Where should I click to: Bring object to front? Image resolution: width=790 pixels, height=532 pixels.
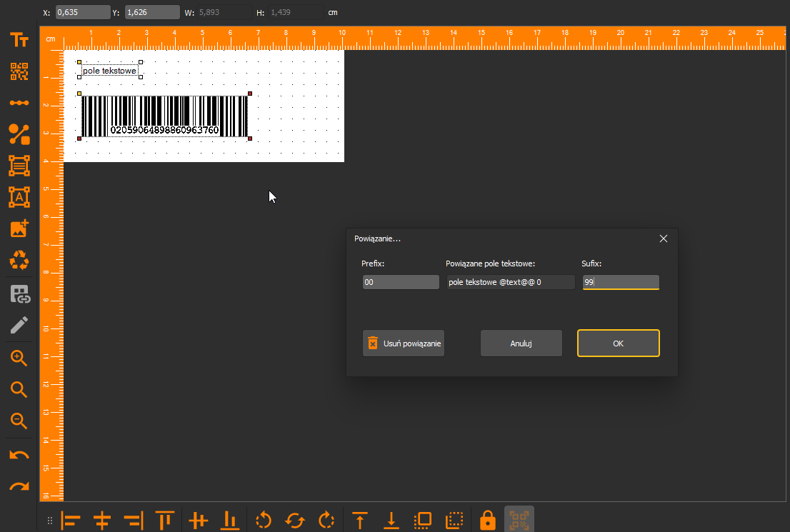[x=423, y=520]
